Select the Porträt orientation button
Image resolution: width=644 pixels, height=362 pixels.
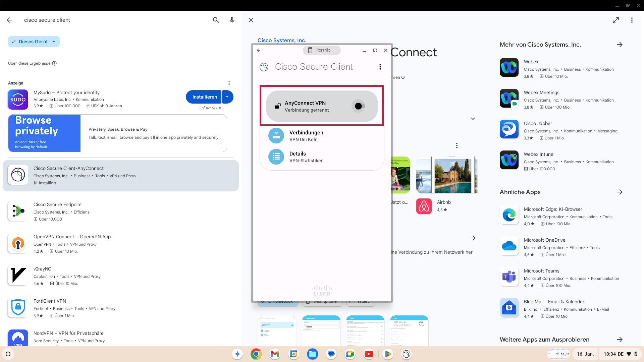pyautogui.click(x=322, y=50)
